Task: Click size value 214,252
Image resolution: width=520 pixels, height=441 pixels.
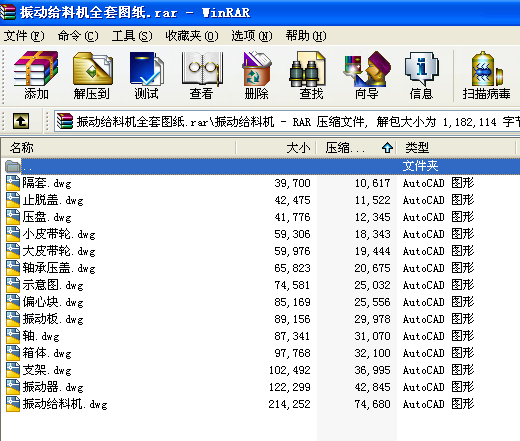Action: (x=289, y=404)
